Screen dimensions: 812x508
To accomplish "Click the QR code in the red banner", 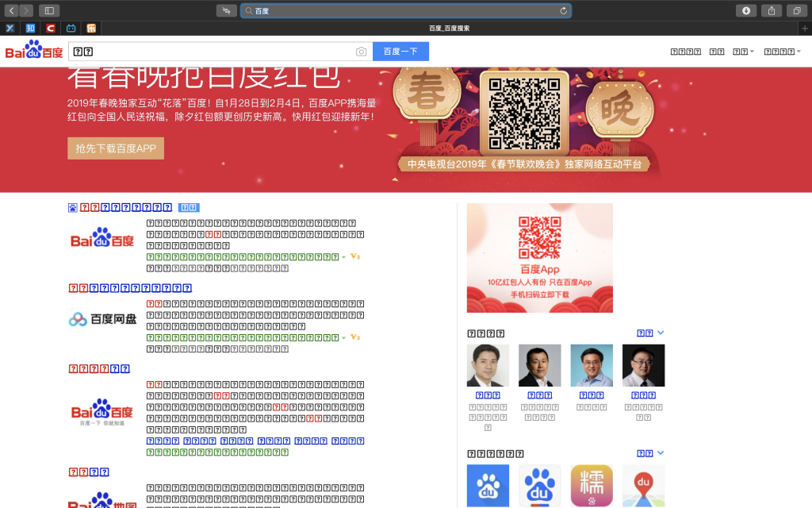I will click(525, 114).
